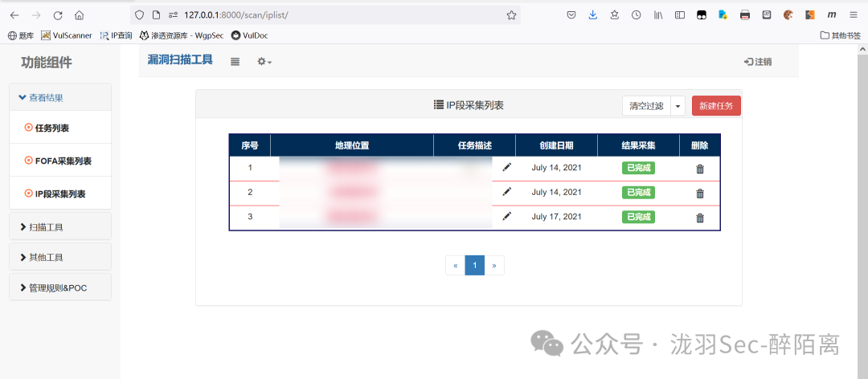Delete row 1 with trash icon

700,169
